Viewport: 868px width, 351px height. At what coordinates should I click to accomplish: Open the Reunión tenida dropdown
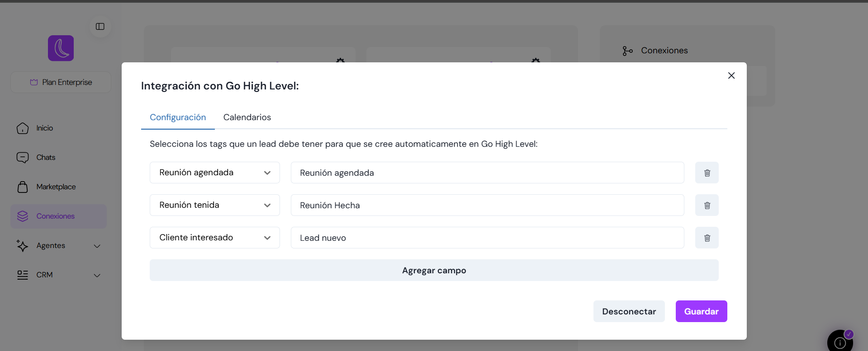pos(214,205)
